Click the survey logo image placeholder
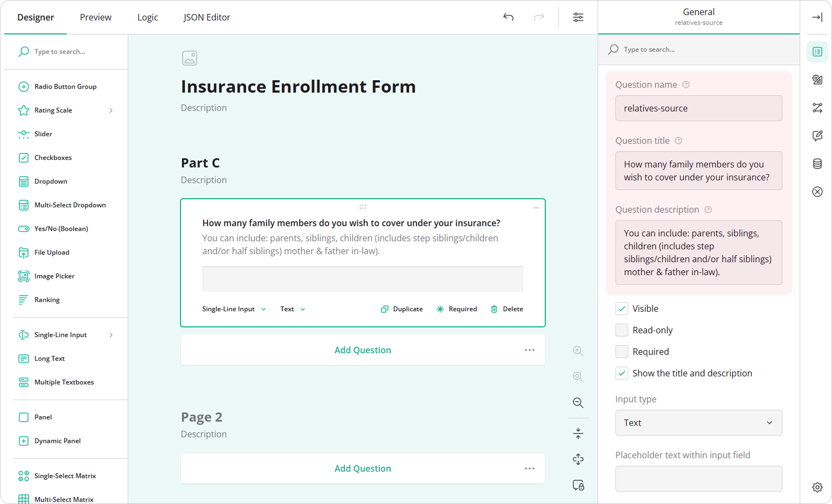Image resolution: width=832 pixels, height=504 pixels. tap(190, 58)
